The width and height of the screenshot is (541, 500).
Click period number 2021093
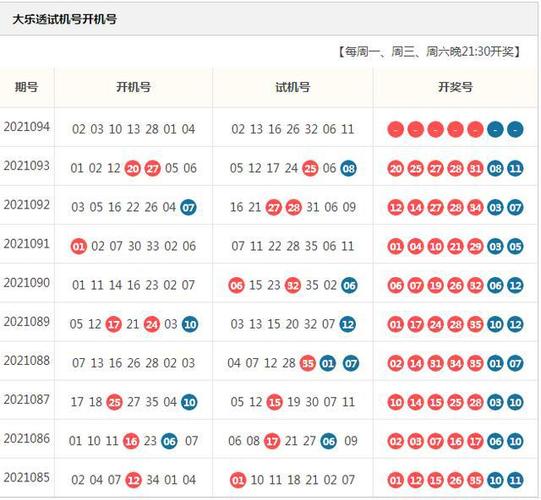pyautogui.click(x=27, y=166)
